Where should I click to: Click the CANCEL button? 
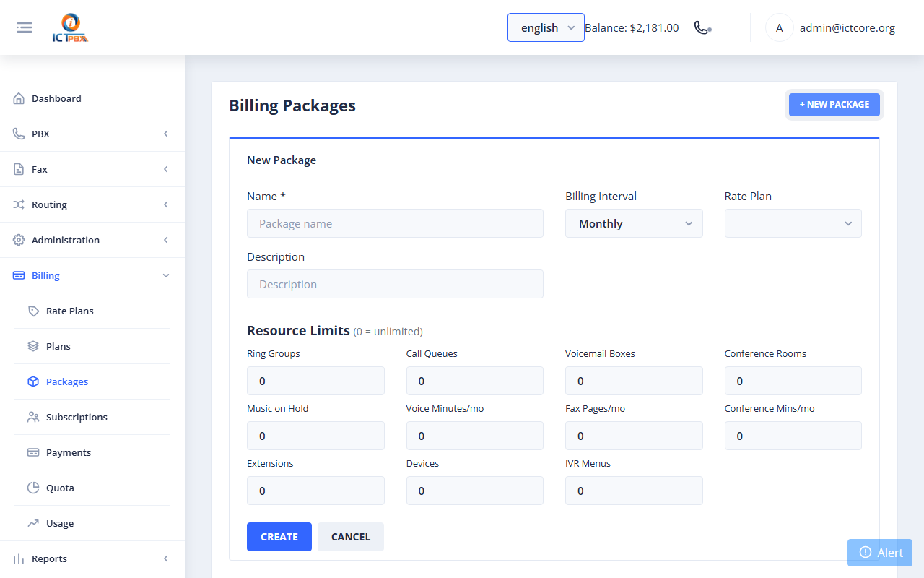351,537
